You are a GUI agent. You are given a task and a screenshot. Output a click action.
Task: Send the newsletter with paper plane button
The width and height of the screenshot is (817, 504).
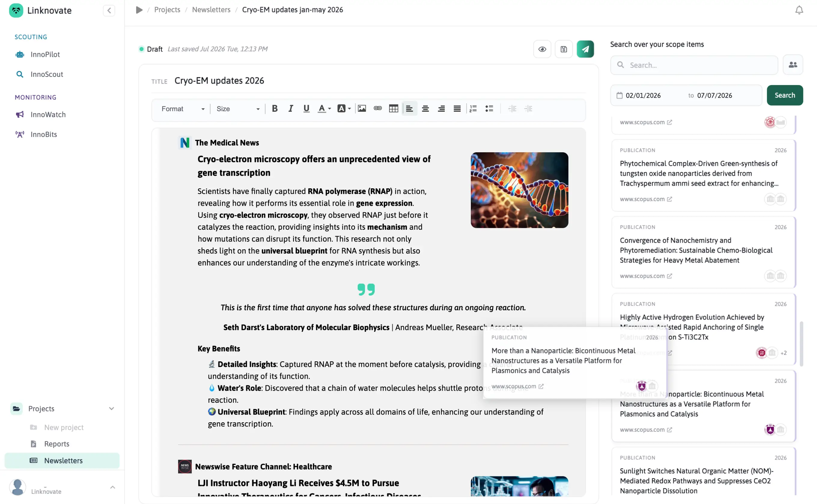click(x=585, y=49)
